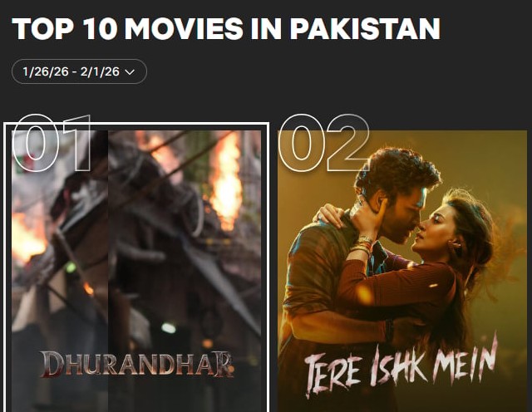The height and width of the screenshot is (412, 532).
Task: Open the Tere Ishk Mein movie poster
Action: pos(402,271)
